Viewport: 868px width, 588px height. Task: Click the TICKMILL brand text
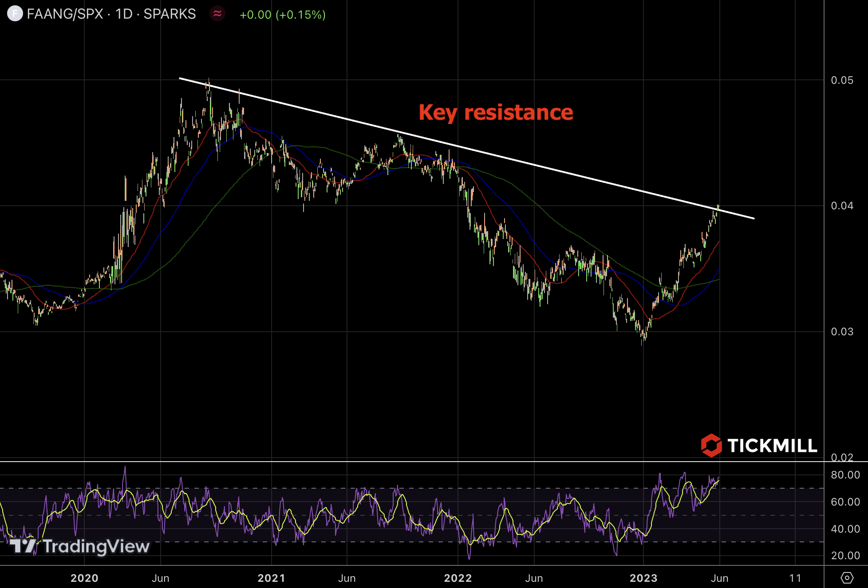point(772,446)
